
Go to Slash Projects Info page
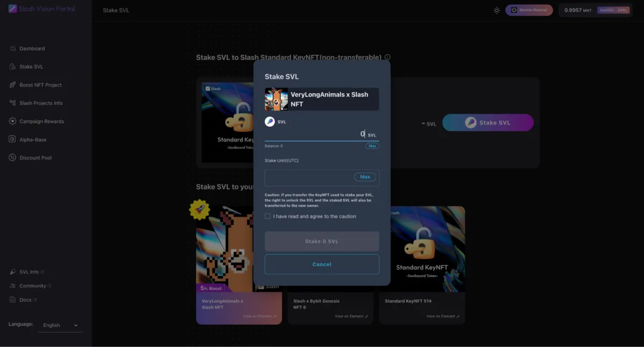[41, 104]
